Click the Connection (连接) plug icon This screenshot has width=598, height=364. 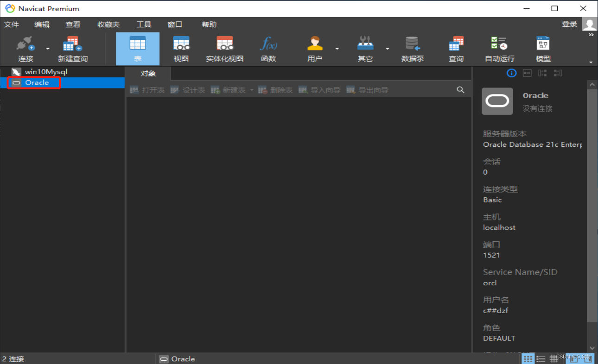tap(25, 44)
